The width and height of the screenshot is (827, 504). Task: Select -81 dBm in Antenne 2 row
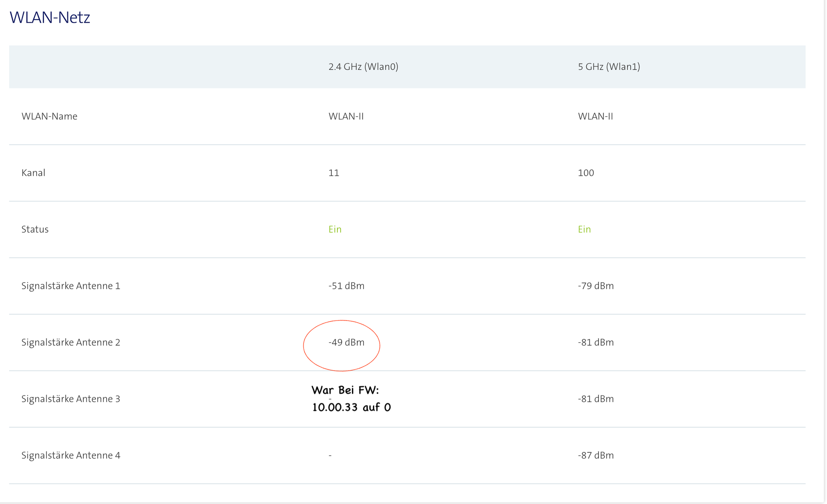click(596, 342)
